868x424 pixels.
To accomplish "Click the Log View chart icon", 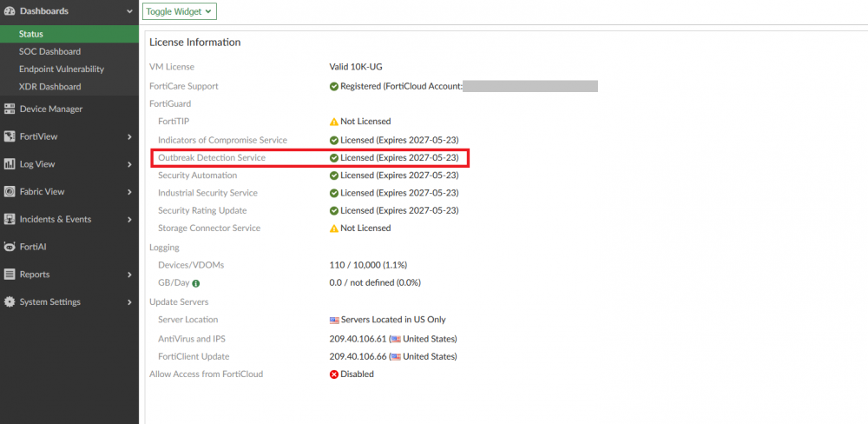I will (x=9, y=164).
